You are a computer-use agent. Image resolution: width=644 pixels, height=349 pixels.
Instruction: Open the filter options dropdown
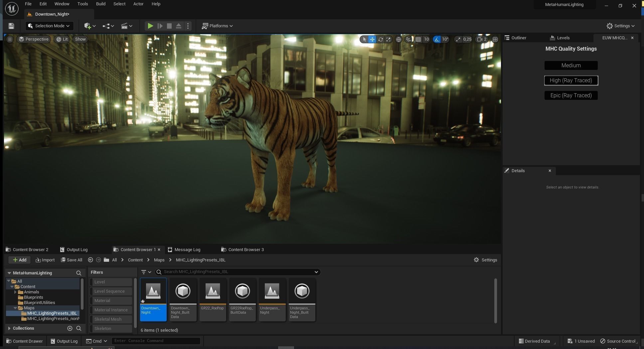(x=146, y=272)
